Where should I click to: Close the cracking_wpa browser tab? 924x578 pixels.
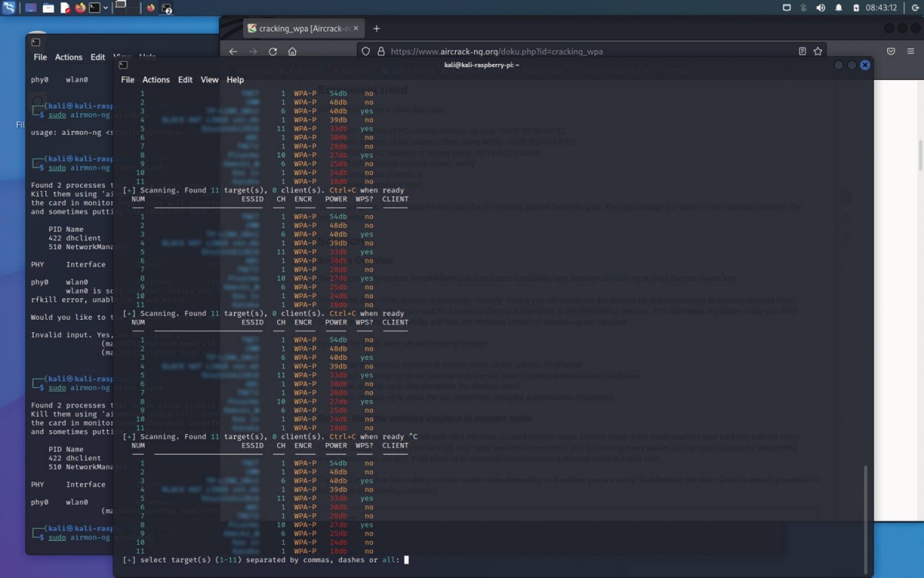356,29
